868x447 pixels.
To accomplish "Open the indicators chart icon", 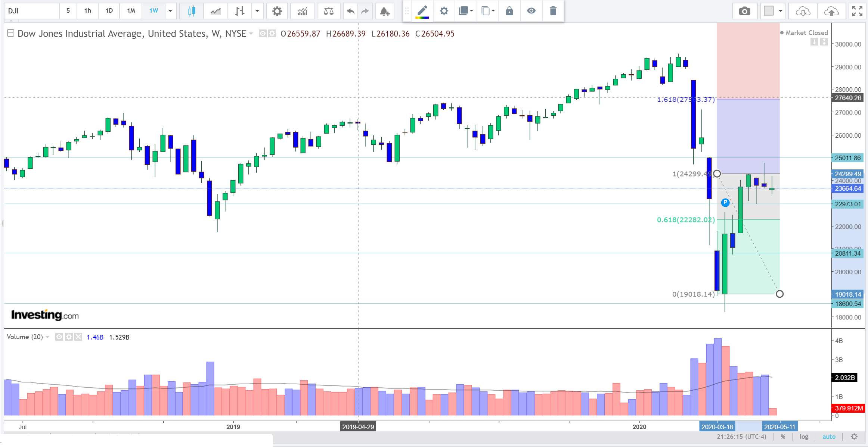I will (x=302, y=11).
